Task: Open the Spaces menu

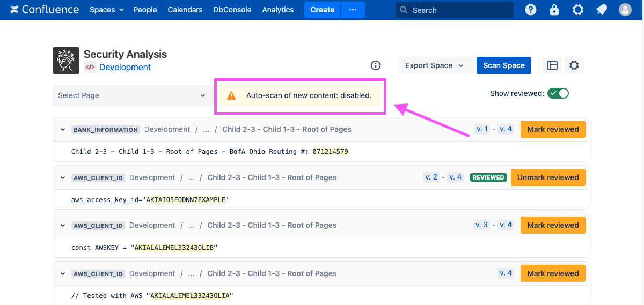Action: pyautogui.click(x=106, y=10)
